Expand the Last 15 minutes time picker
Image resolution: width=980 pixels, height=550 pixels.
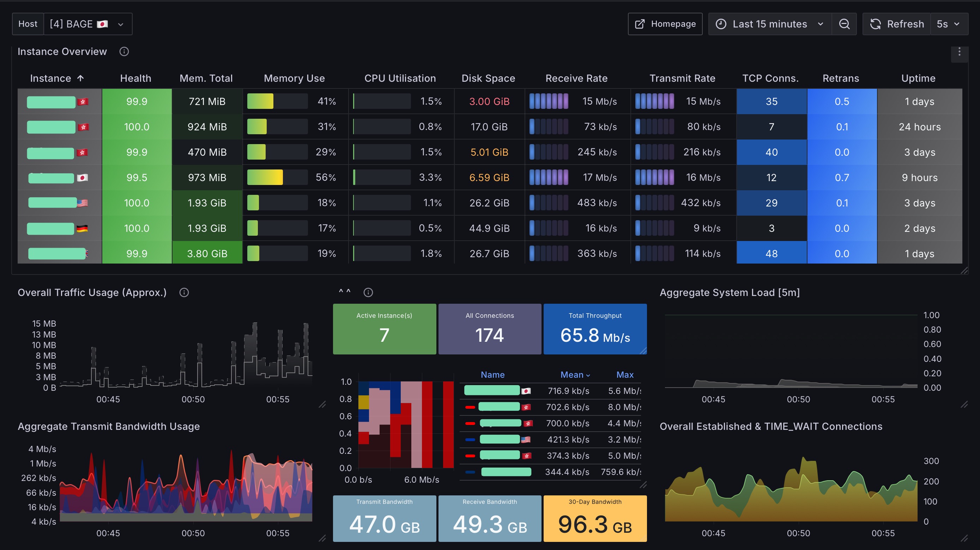[x=770, y=24]
